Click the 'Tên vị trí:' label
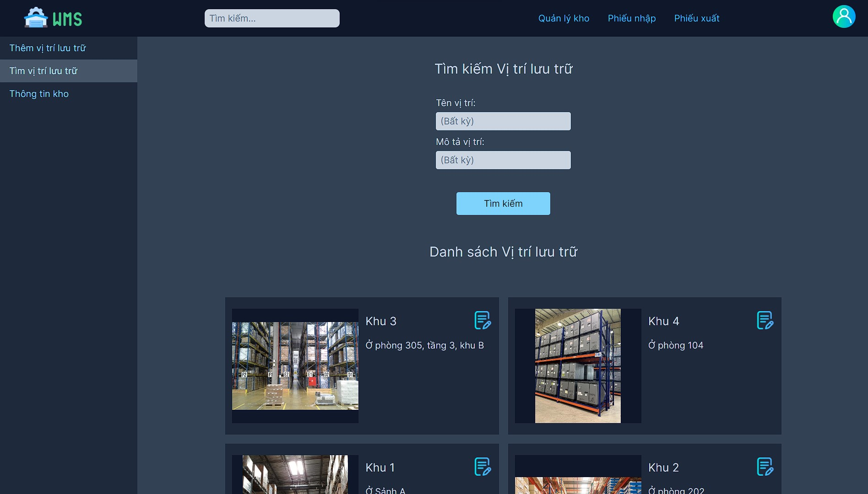868x494 pixels. click(456, 103)
